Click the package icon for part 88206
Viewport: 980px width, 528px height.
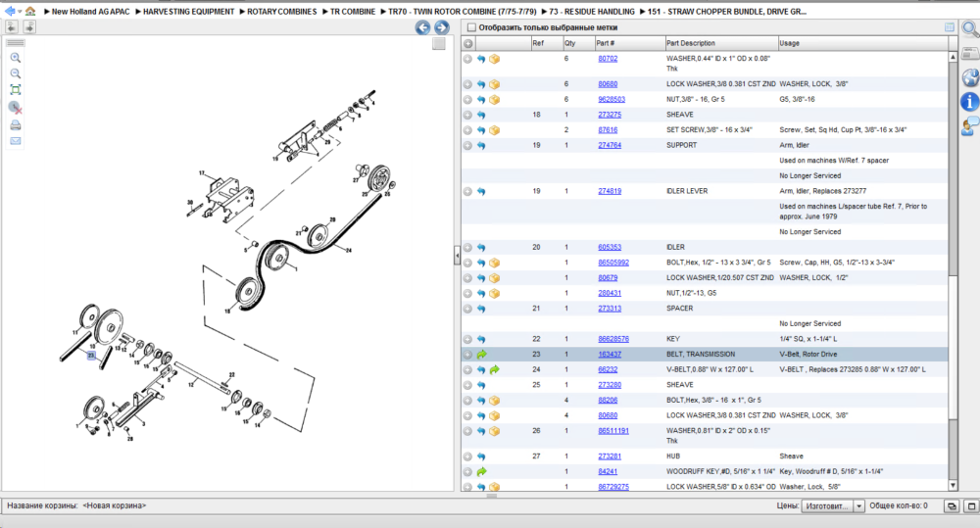pyautogui.click(x=494, y=401)
